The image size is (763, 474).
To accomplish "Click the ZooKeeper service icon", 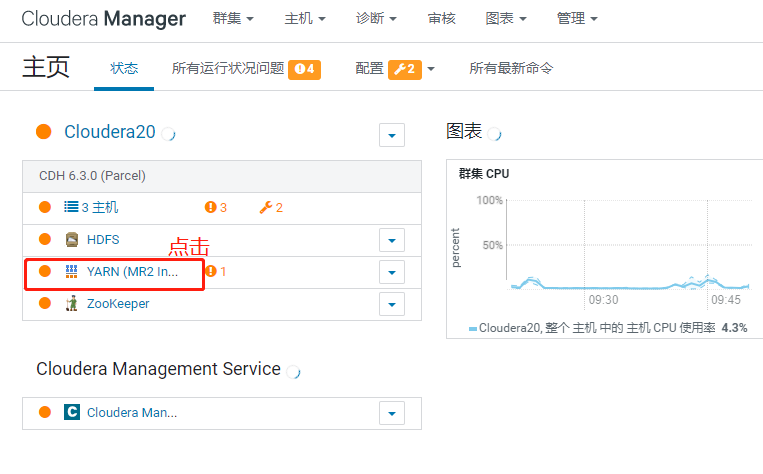I will (72, 303).
